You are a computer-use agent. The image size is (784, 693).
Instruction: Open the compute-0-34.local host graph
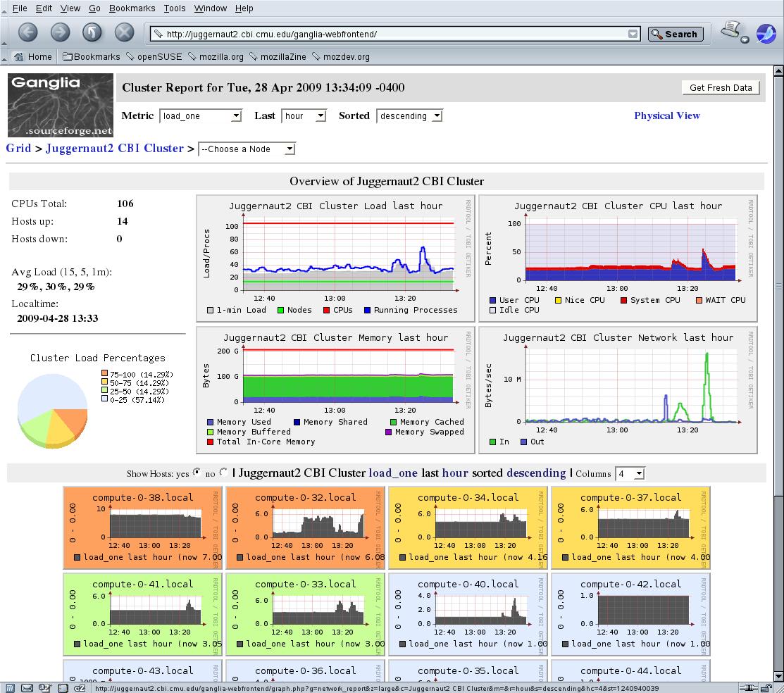pyautogui.click(x=468, y=527)
